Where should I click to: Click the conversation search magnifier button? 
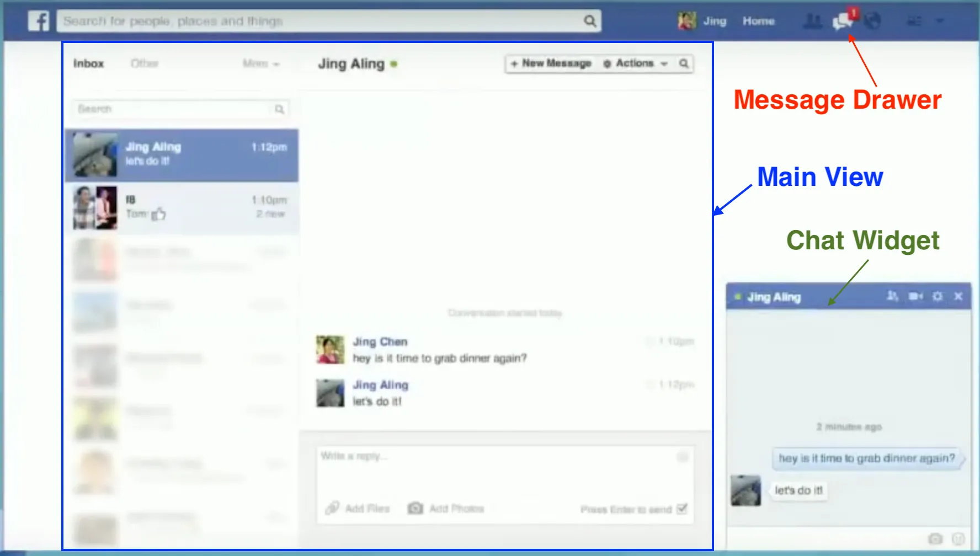[x=684, y=63]
